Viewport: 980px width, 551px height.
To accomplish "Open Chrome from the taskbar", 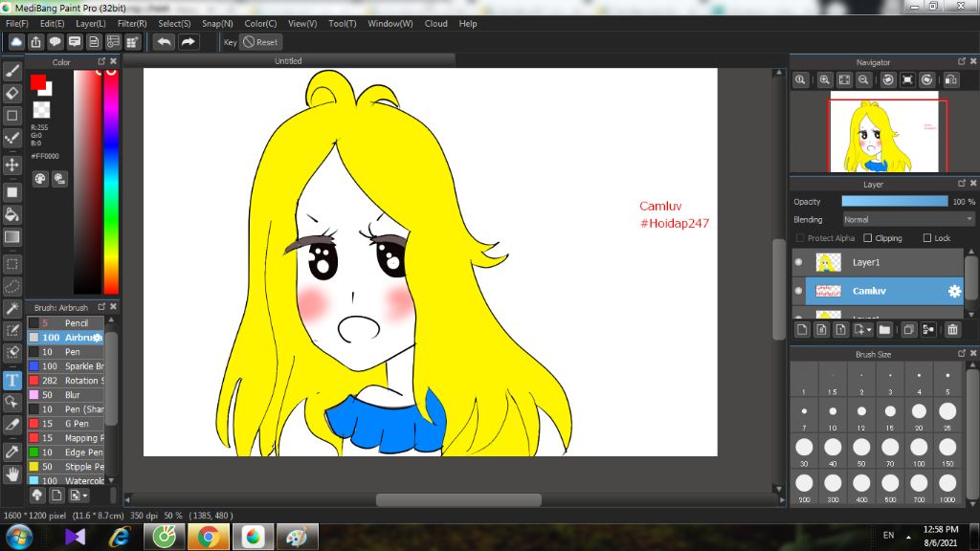I will pos(208,537).
